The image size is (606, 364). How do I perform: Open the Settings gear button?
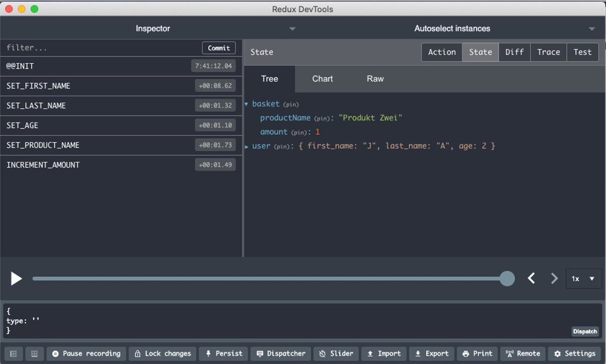pyautogui.click(x=575, y=353)
